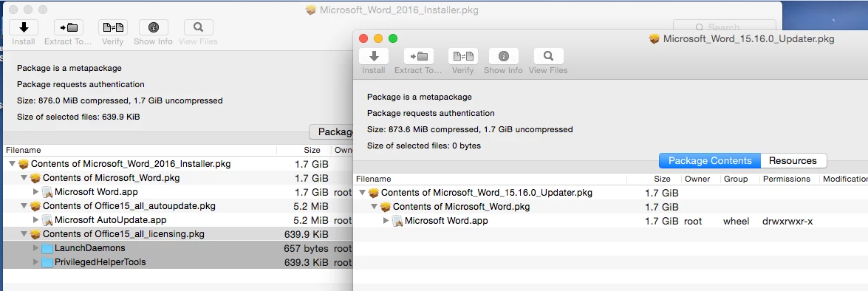The image size is (868, 291).
Task: Select the Package Contents tab
Action: click(x=710, y=160)
